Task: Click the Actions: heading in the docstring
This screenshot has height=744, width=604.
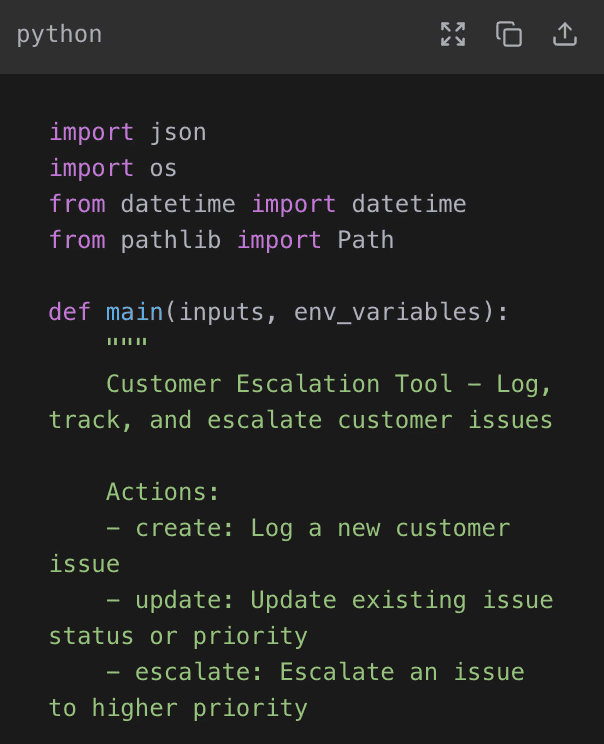Action: pyautogui.click(x=162, y=492)
